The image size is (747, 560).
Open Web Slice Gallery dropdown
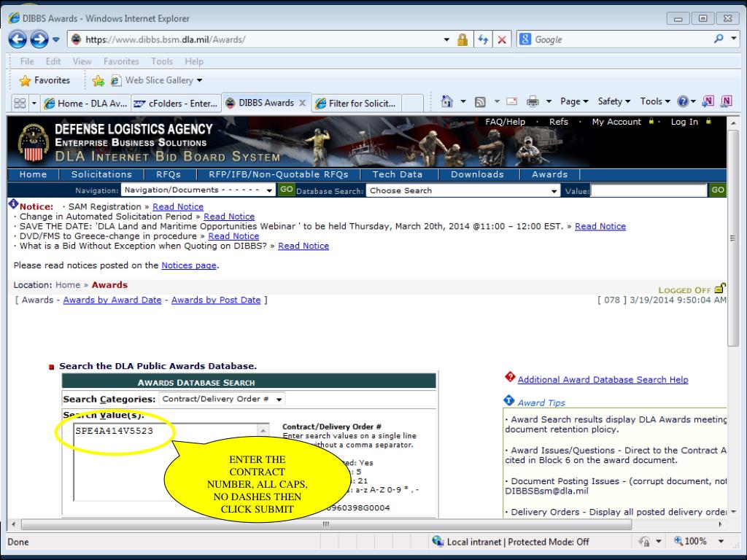click(x=199, y=80)
